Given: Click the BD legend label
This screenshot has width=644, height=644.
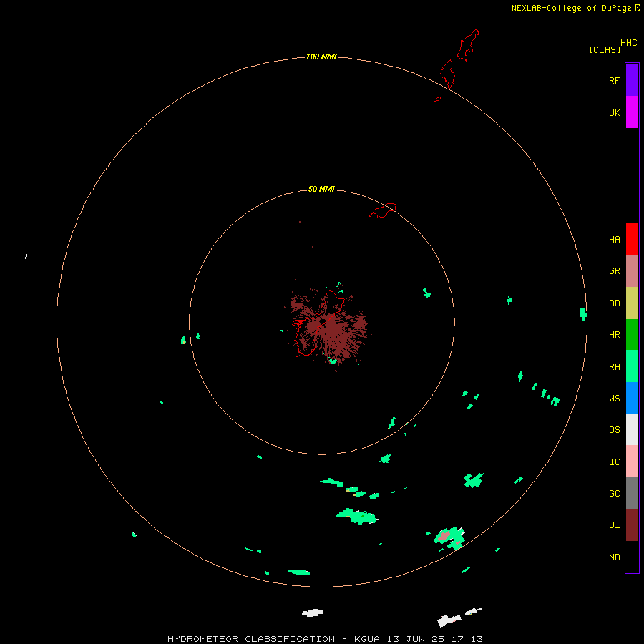Looking at the screenshot, I should pos(614,303).
